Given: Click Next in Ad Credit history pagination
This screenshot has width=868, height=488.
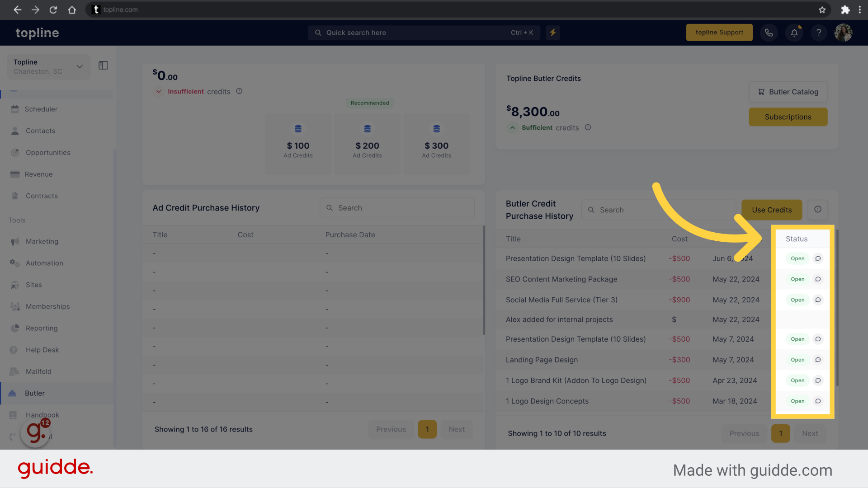Looking at the screenshot, I should coord(457,430).
